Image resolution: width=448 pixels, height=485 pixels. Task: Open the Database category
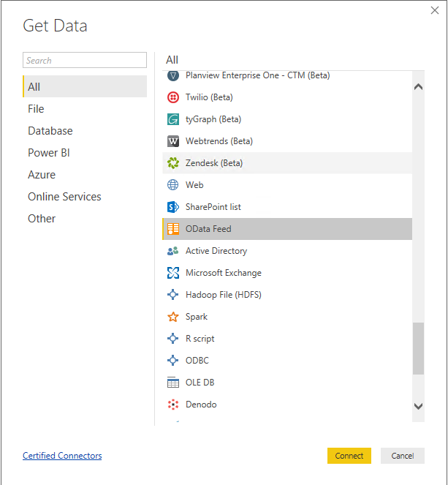pyautogui.click(x=50, y=131)
